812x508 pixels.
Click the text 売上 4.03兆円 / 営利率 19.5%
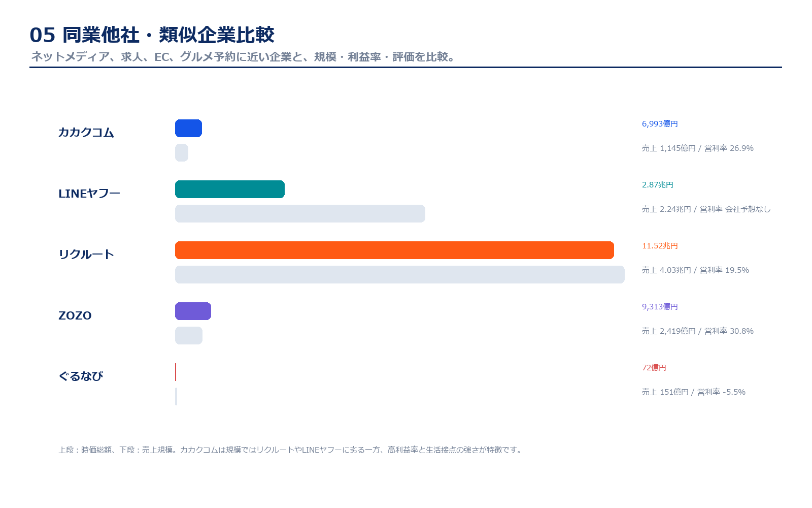coord(695,270)
